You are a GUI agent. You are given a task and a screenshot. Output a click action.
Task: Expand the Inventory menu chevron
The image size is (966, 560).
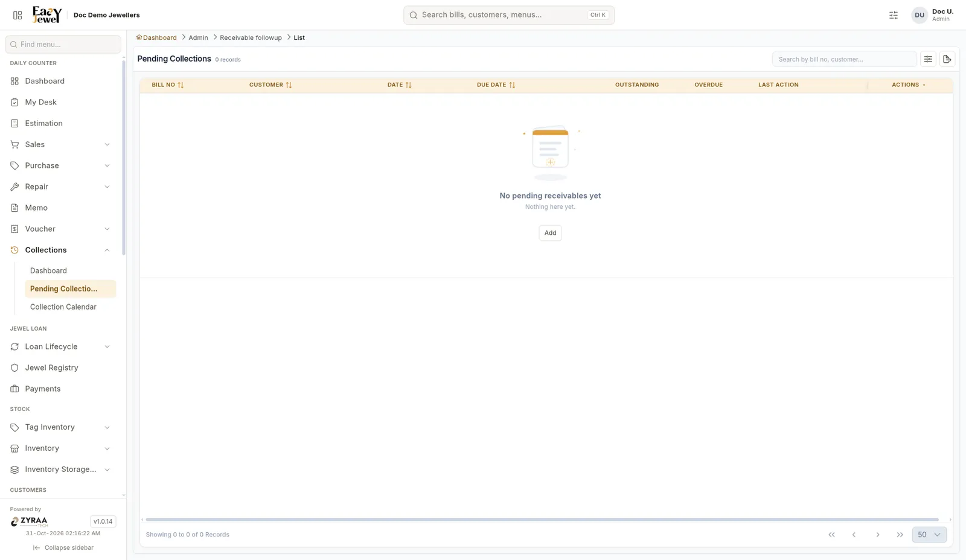pyautogui.click(x=107, y=448)
